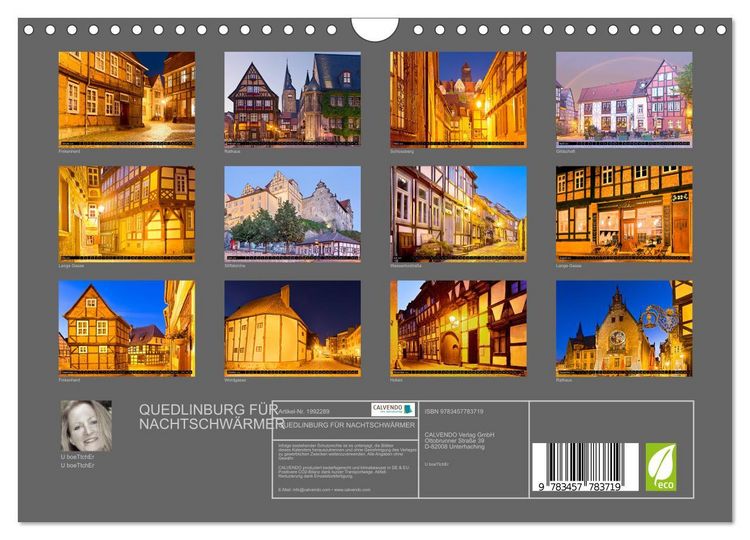Click the D-82008 Unterhaching line

(454, 446)
